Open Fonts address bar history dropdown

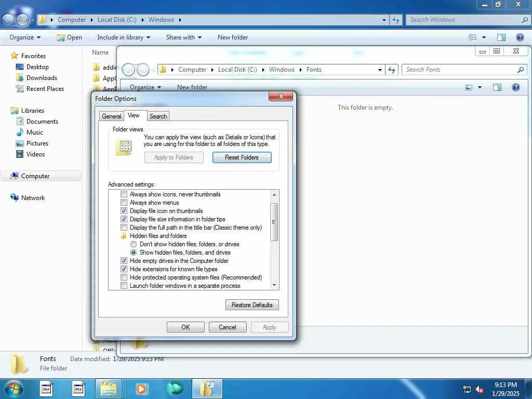tap(380, 70)
